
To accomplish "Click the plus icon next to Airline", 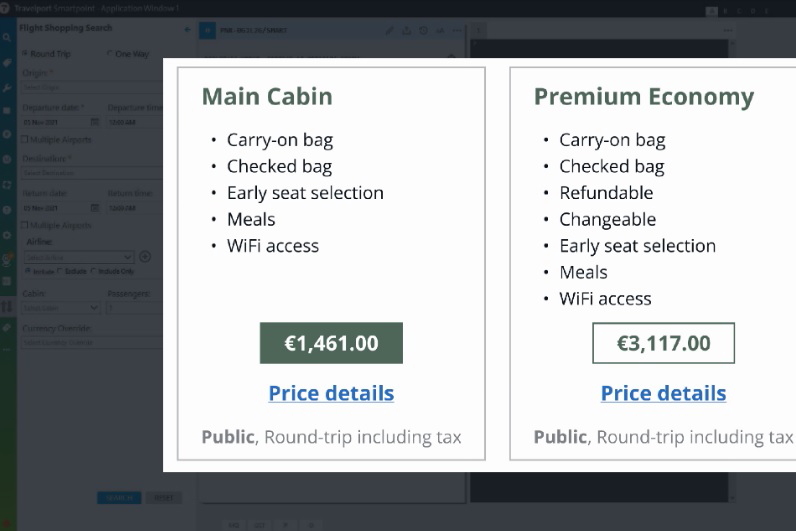I will [x=145, y=257].
